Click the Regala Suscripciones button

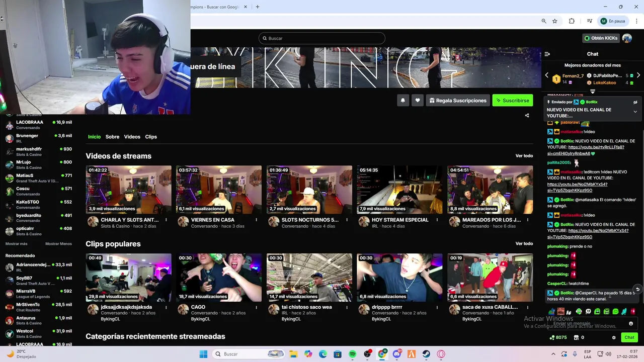click(457, 101)
